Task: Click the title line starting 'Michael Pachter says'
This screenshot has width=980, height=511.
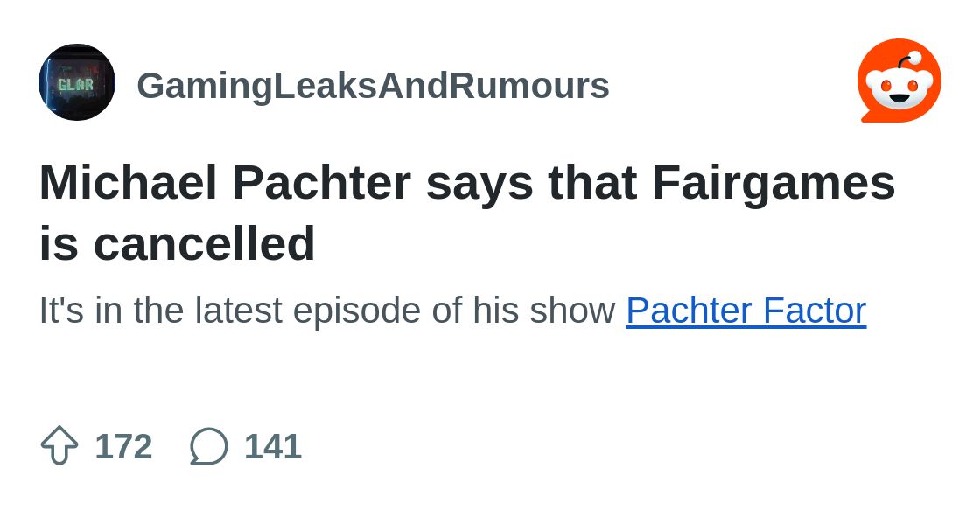Action: point(467,182)
